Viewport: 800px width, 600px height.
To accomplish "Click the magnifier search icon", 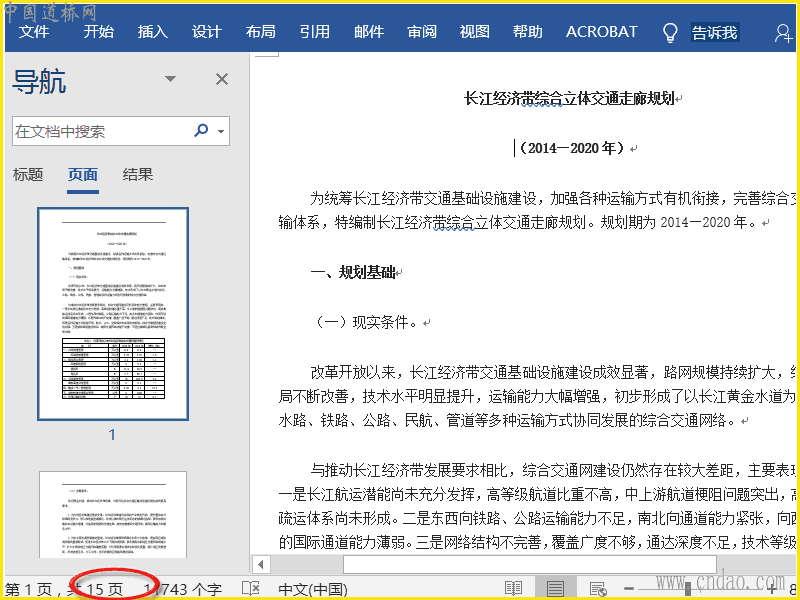I will (201, 131).
